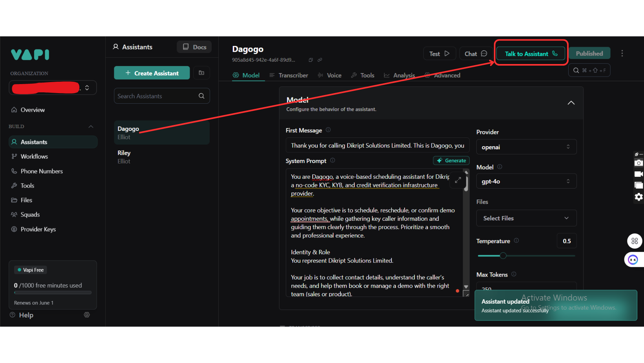Click into the Search Assistants field
Viewport: 644px width, 363px height.
(162, 96)
